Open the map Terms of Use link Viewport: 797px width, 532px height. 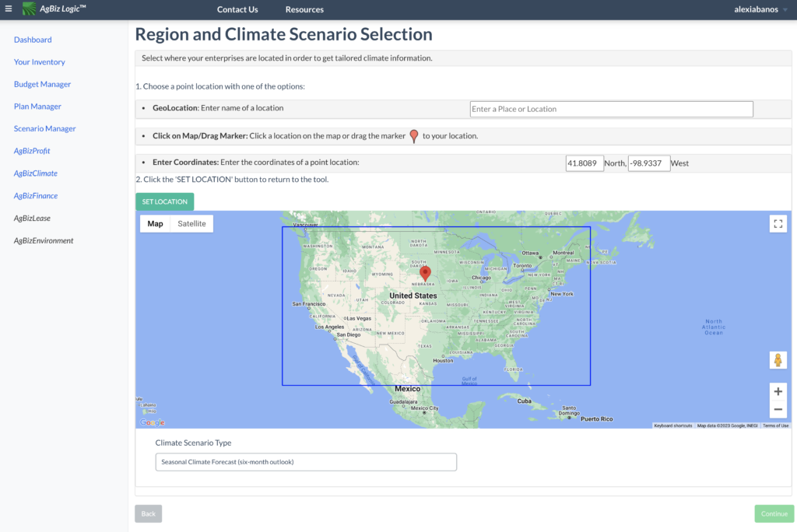tap(775, 425)
